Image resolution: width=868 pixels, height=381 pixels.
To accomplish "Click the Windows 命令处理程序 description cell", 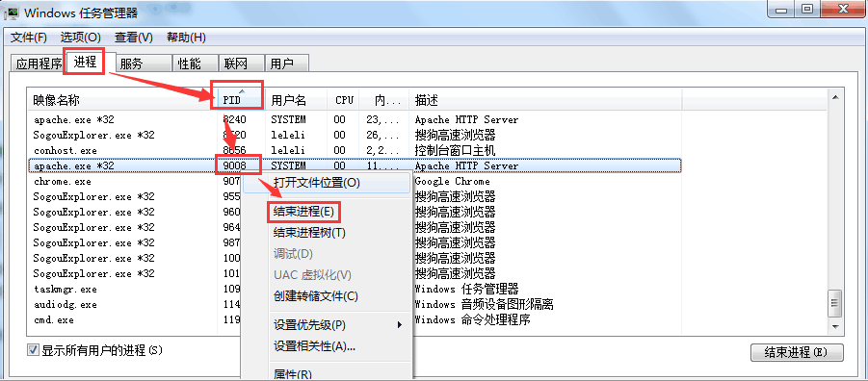I will [472, 319].
